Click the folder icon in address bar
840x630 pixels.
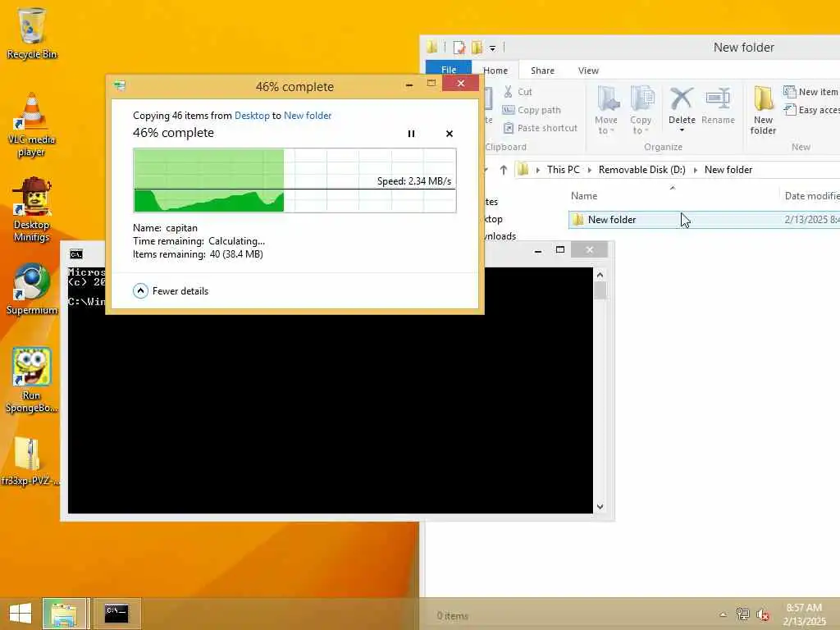pos(523,170)
